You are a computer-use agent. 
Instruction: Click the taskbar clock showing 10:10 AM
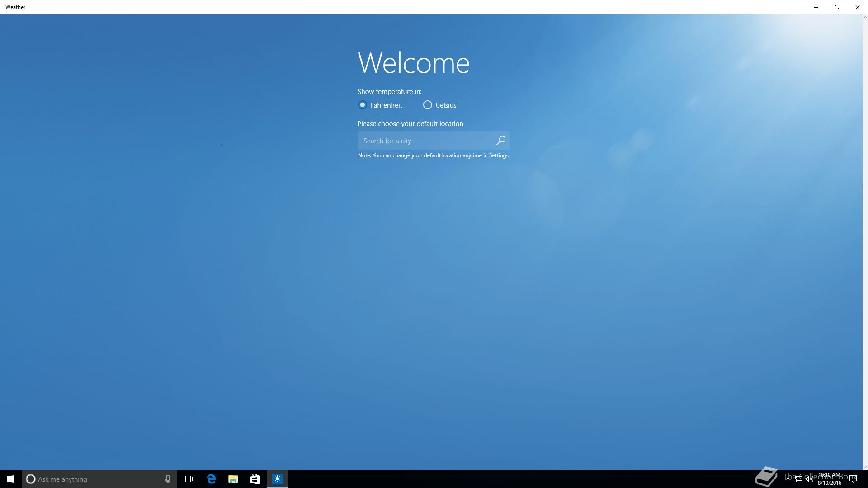(x=830, y=479)
